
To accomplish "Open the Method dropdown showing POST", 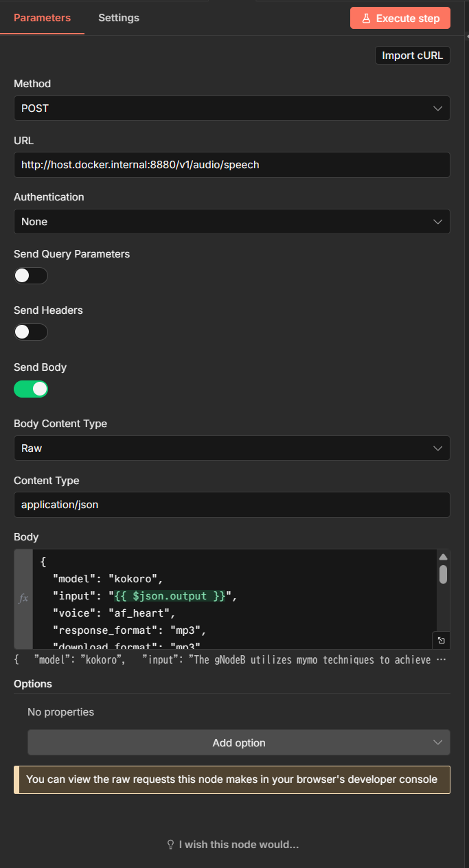I will pyautogui.click(x=231, y=108).
